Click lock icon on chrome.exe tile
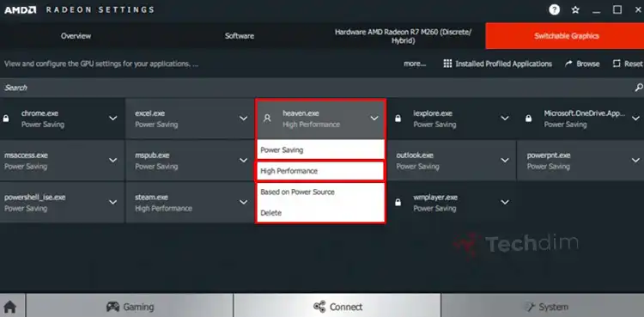The image size is (644, 317). (x=6, y=119)
